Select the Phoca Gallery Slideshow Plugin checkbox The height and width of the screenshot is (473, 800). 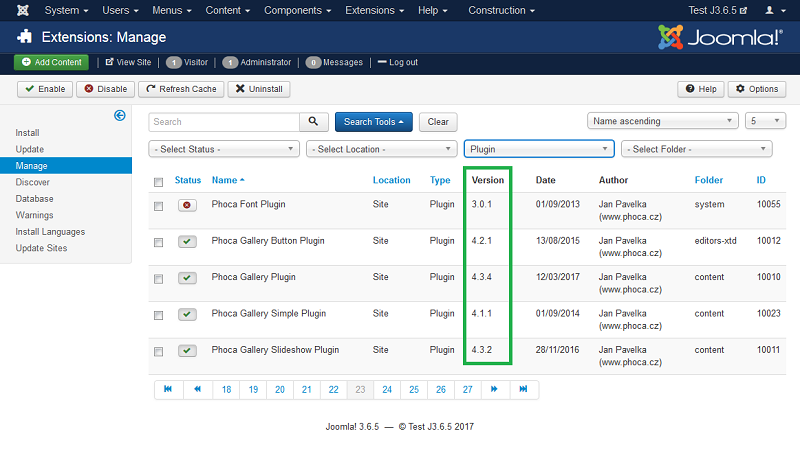pyautogui.click(x=158, y=351)
